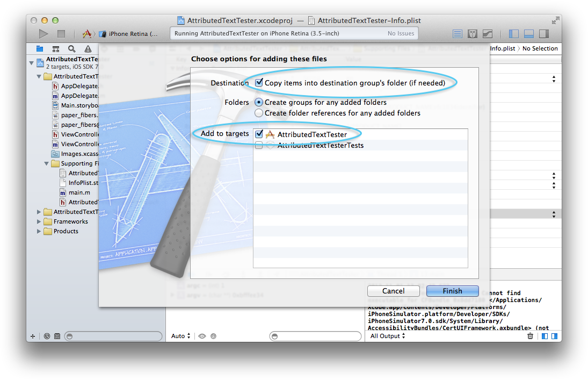The image size is (588, 380).
Task: Select InfoPlist.strings file
Action: (x=79, y=183)
